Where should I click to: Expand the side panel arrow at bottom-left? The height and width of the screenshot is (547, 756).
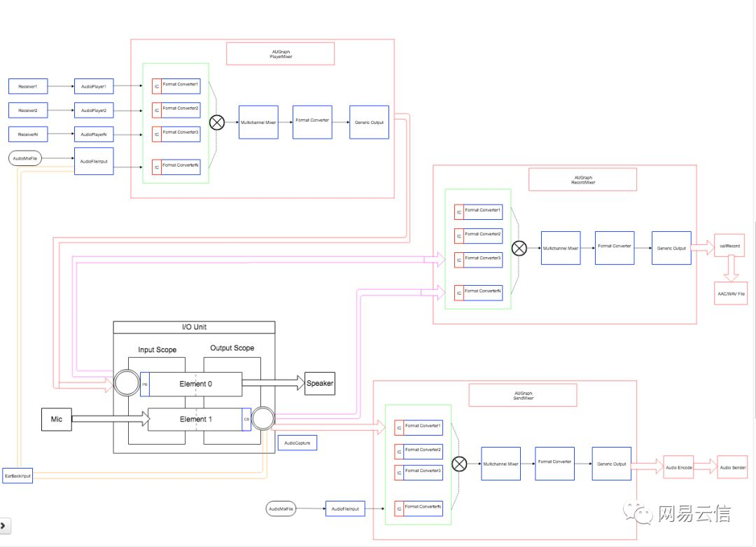pos(4,526)
